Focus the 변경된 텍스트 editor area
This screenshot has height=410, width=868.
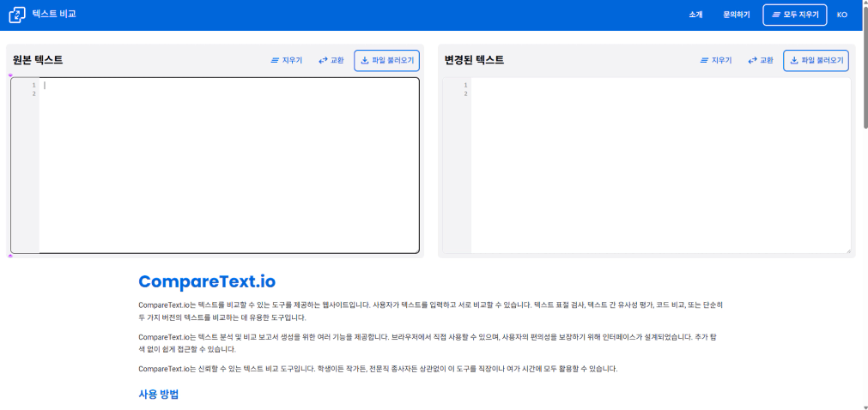(x=660, y=166)
